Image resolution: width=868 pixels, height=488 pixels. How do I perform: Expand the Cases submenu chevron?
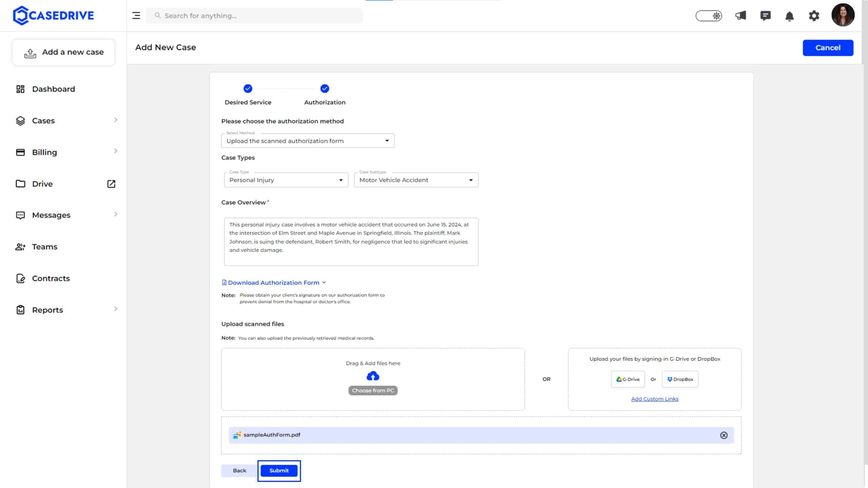[x=116, y=120]
